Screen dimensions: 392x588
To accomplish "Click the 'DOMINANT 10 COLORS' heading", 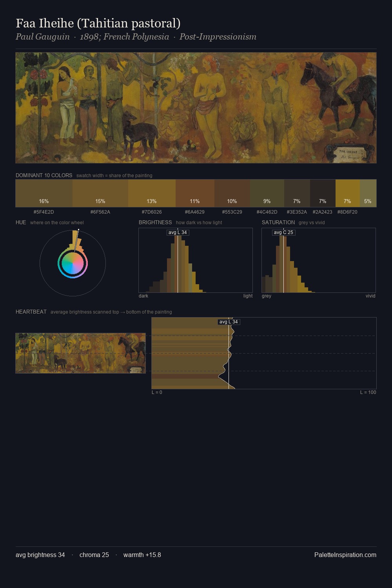I will pyautogui.click(x=44, y=175).
